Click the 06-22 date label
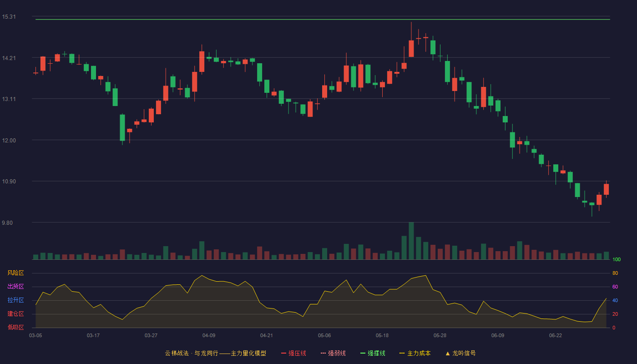 coord(556,335)
